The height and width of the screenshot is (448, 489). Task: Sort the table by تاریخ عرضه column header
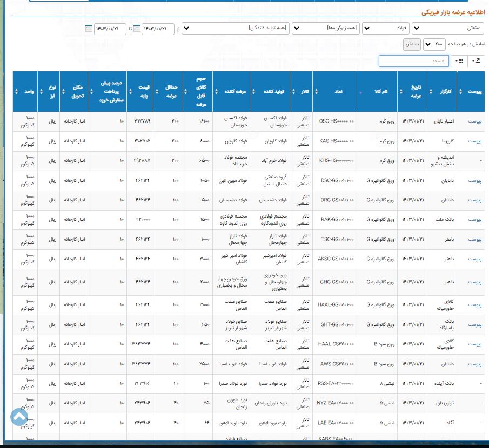412,92
